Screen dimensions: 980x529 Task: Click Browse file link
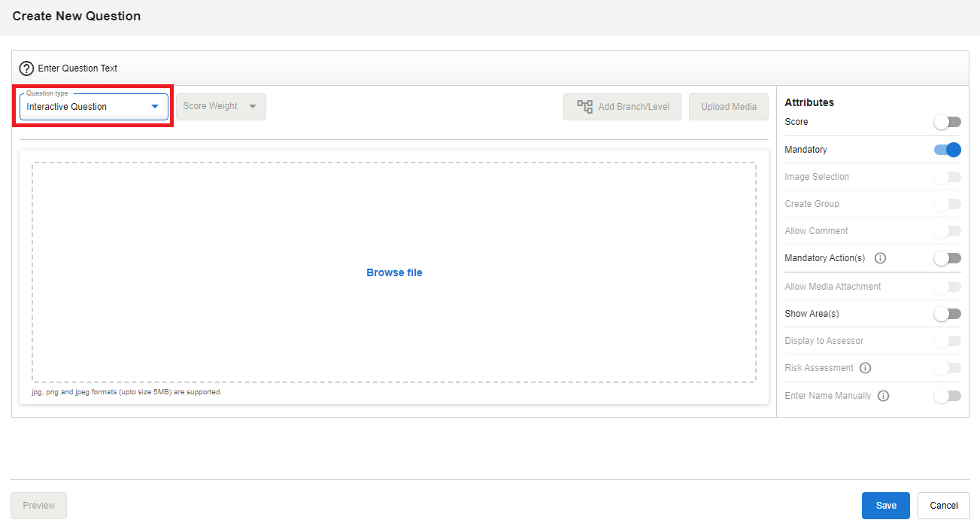pyautogui.click(x=394, y=272)
